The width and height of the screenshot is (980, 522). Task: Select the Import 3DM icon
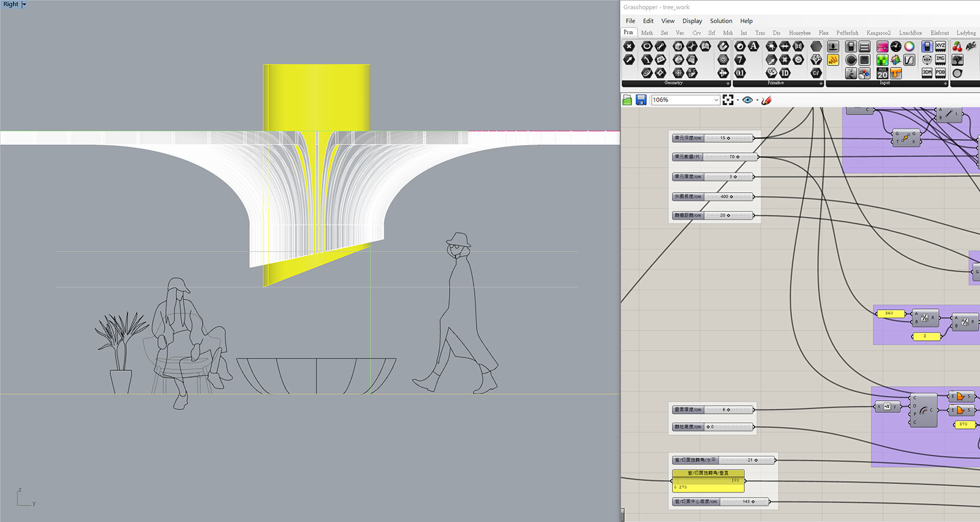tap(927, 73)
